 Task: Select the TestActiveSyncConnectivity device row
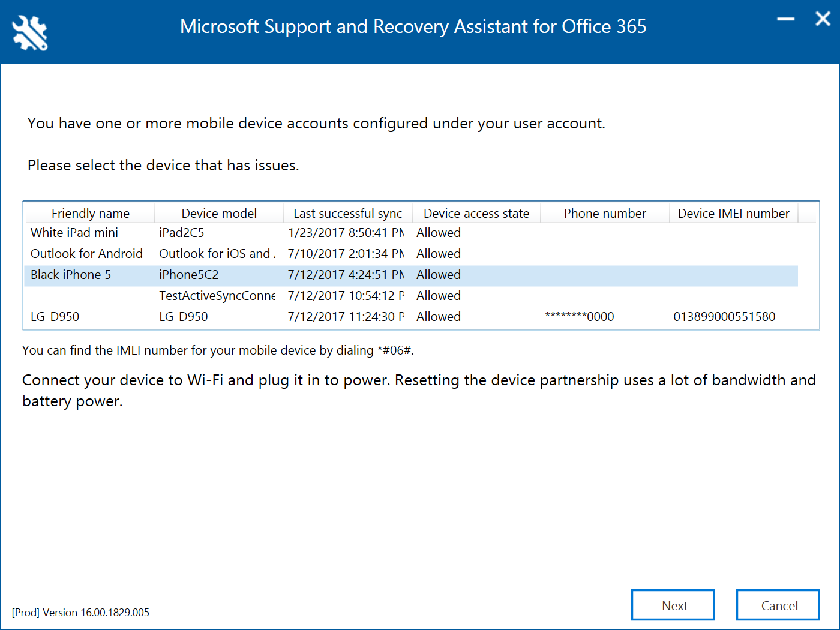coord(217,296)
